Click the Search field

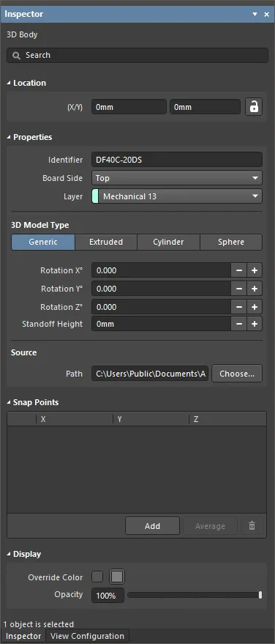(x=137, y=56)
